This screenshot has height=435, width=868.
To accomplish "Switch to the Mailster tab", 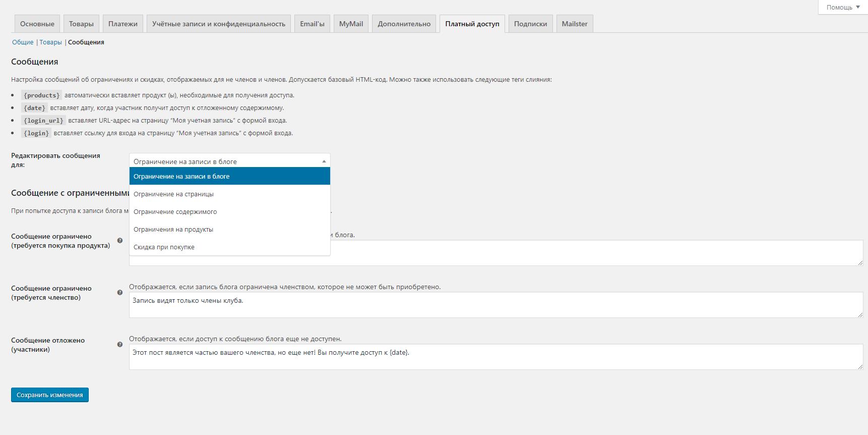I will pos(574,24).
